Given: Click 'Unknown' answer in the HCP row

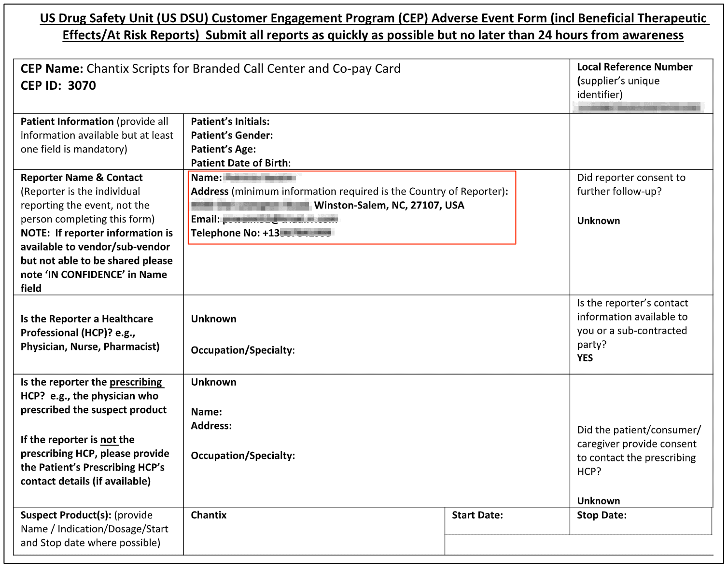Looking at the screenshot, I should point(213,319).
